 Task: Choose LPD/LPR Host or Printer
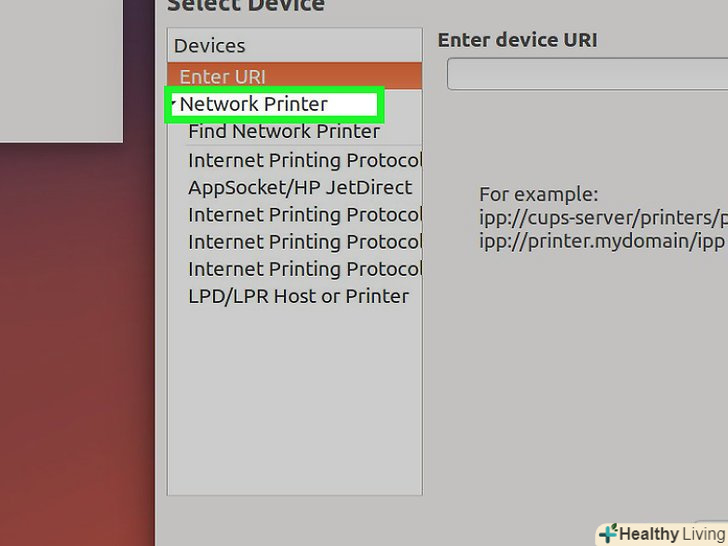click(x=298, y=296)
